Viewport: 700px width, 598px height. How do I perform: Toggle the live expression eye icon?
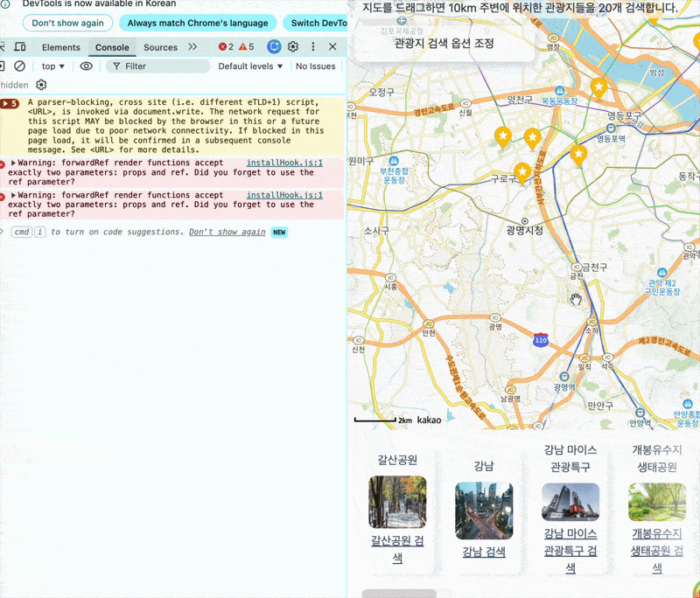[x=86, y=66]
